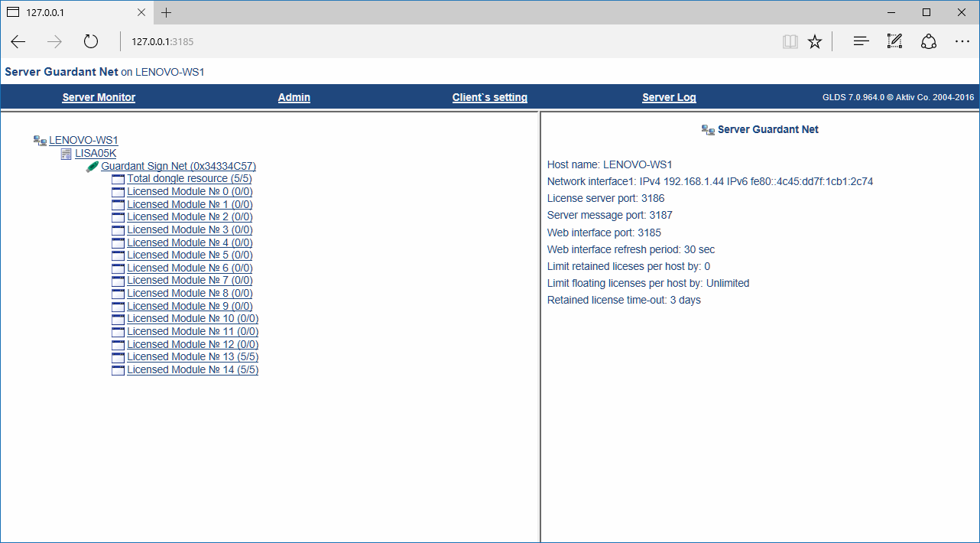The height and width of the screenshot is (543, 980).
Task: Open the Server Monitor menu
Action: point(99,97)
